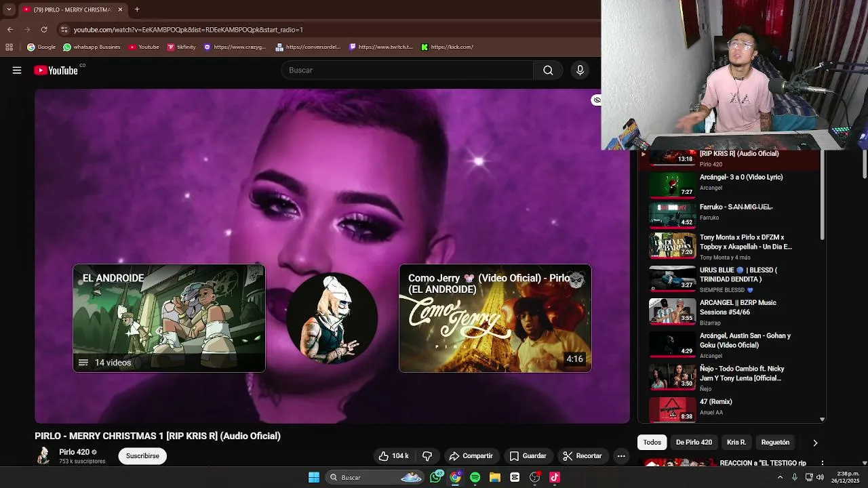Save the video using Guardar
The height and width of the screenshot is (488, 868).
(528, 456)
